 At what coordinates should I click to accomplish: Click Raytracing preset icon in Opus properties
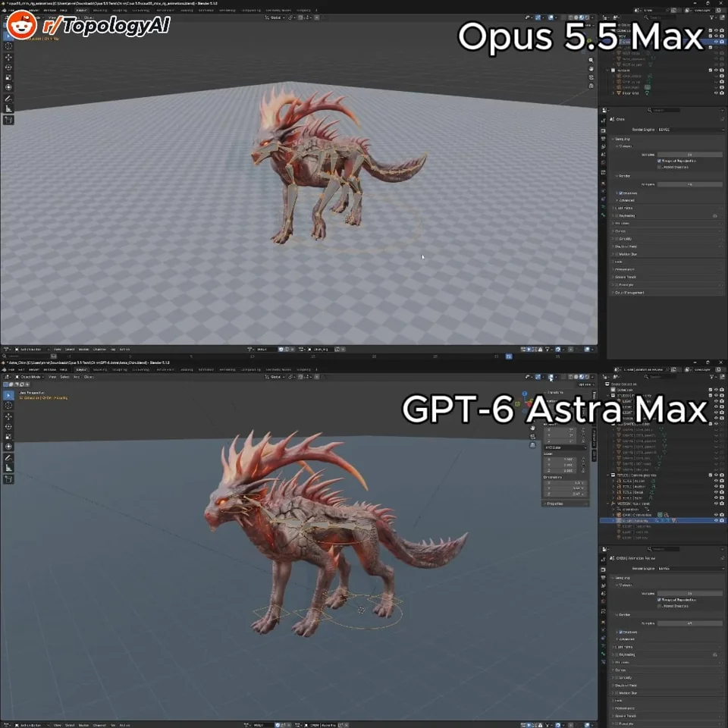(715, 215)
